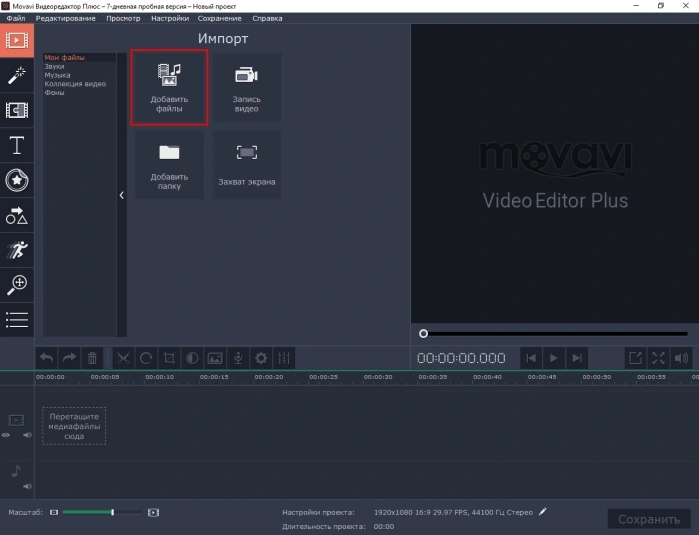The image size is (699, 535).
Task: Open the Сохранение menu
Action: [219, 18]
